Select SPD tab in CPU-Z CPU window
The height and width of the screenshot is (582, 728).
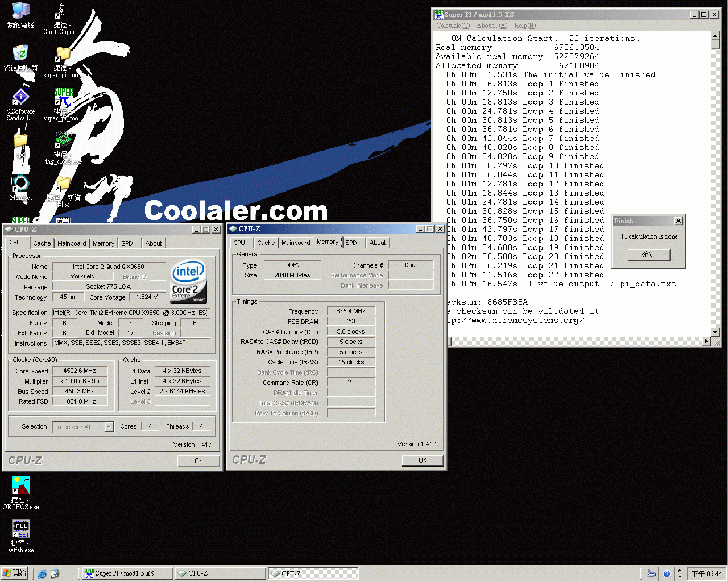click(127, 243)
